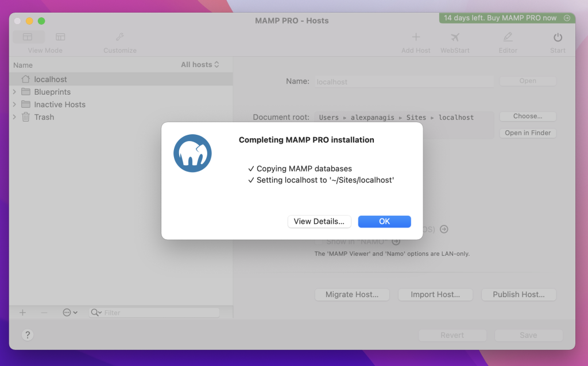Click the arrow icon on the buy banner
This screenshot has width=588, height=366.
pyautogui.click(x=567, y=18)
